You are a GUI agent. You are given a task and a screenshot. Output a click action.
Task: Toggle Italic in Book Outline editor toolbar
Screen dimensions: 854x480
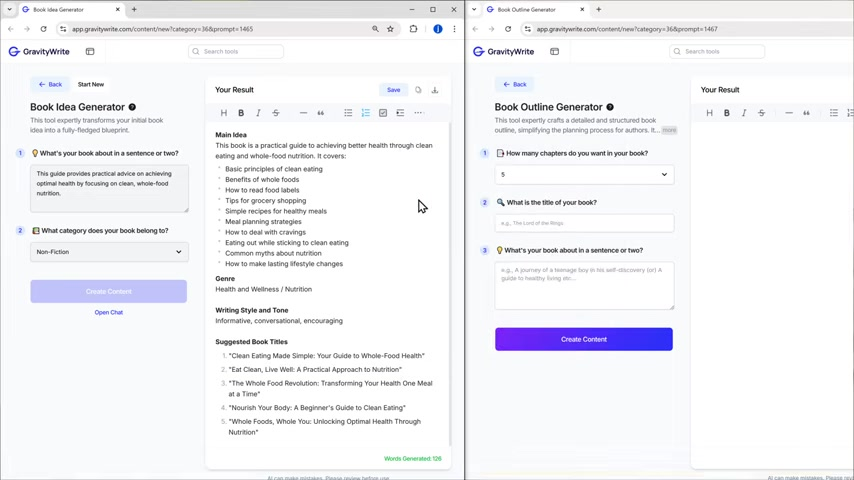click(x=744, y=113)
